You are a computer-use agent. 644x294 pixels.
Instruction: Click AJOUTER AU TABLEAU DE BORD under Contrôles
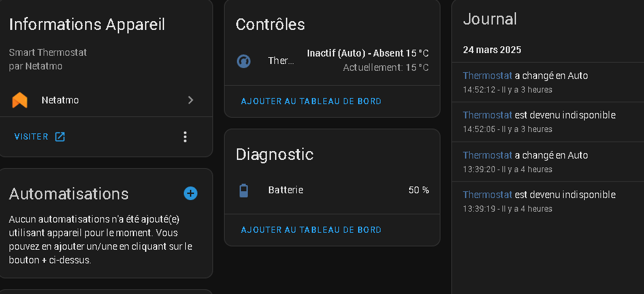[311, 101]
